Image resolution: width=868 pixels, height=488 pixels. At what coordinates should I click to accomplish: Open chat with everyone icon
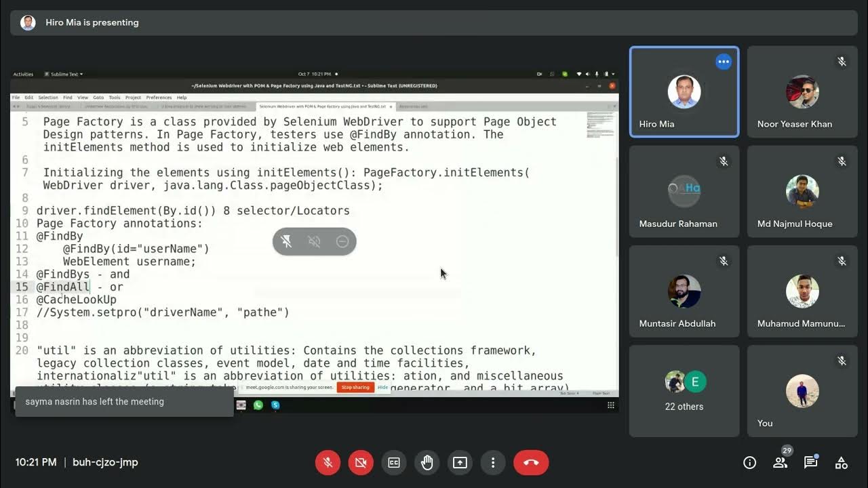[810, 462]
